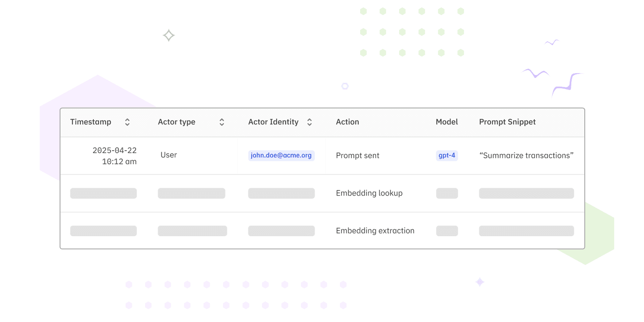Select the Embedding extraction action row
Screen dimensions: 644x322
375,231
